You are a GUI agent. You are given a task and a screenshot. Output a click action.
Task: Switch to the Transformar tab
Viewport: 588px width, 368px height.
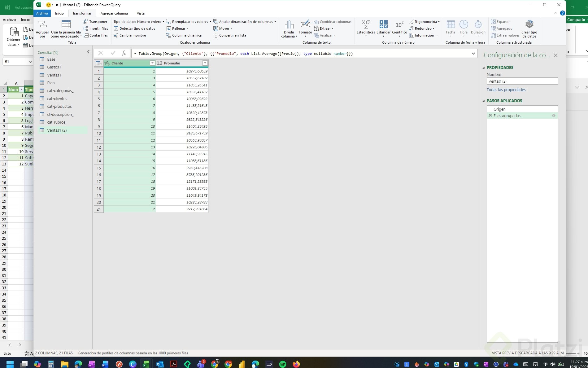pos(82,13)
